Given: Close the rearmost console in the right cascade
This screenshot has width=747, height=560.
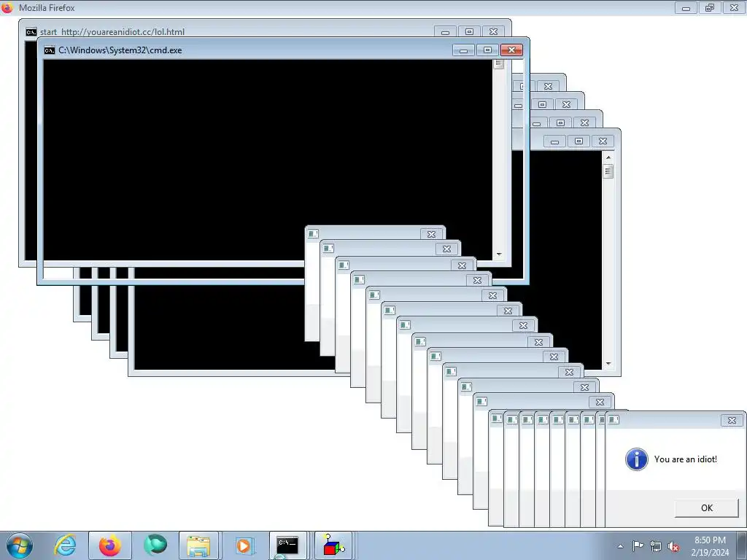Looking at the screenshot, I should [548, 86].
